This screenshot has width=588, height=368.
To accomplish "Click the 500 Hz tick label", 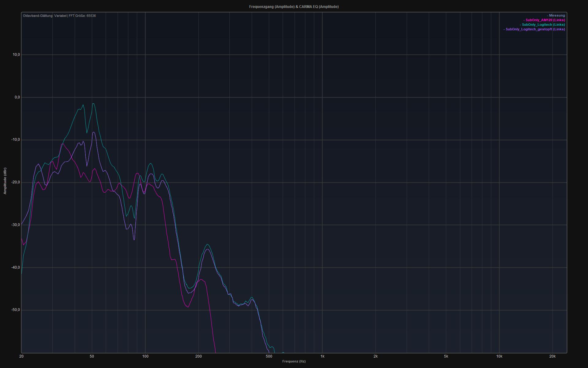I will tap(269, 356).
